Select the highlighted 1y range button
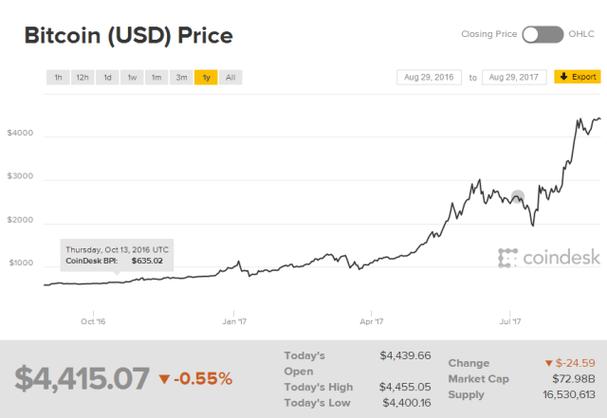Image resolution: width=607 pixels, height=418 pixels. click(206, 76)
